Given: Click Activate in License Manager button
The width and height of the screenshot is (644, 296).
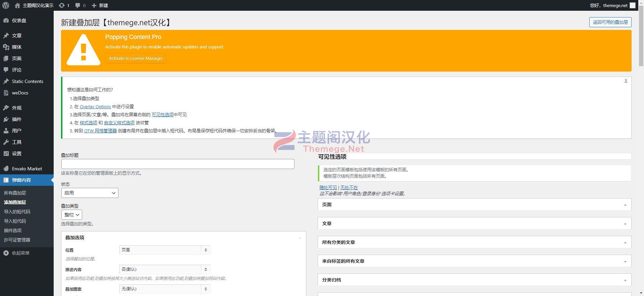Looking at the screenshot, I should [x=136, y=58].
